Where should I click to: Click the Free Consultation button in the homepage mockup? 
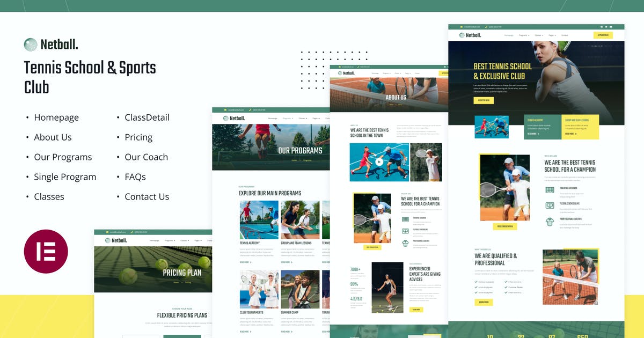coord(504,226)
